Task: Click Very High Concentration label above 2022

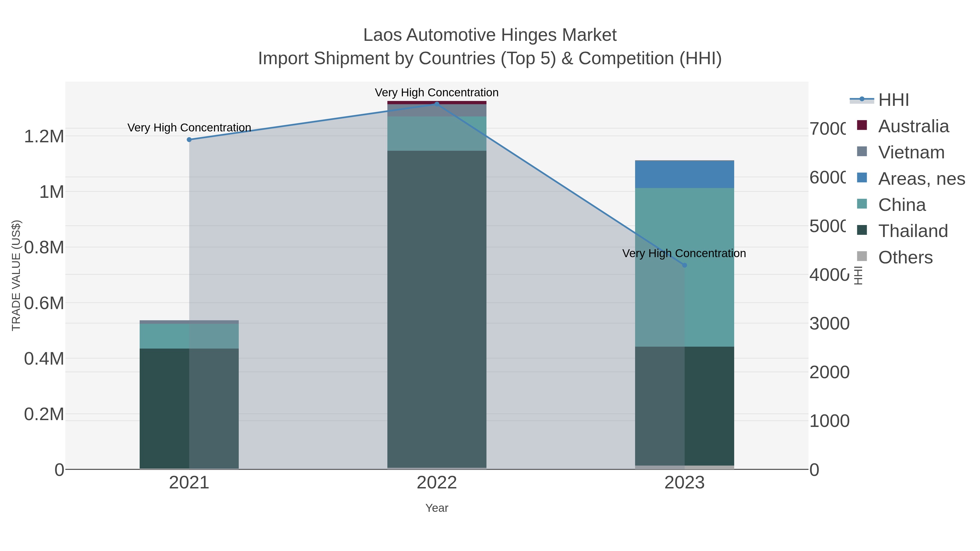Action: pos(437,93)
